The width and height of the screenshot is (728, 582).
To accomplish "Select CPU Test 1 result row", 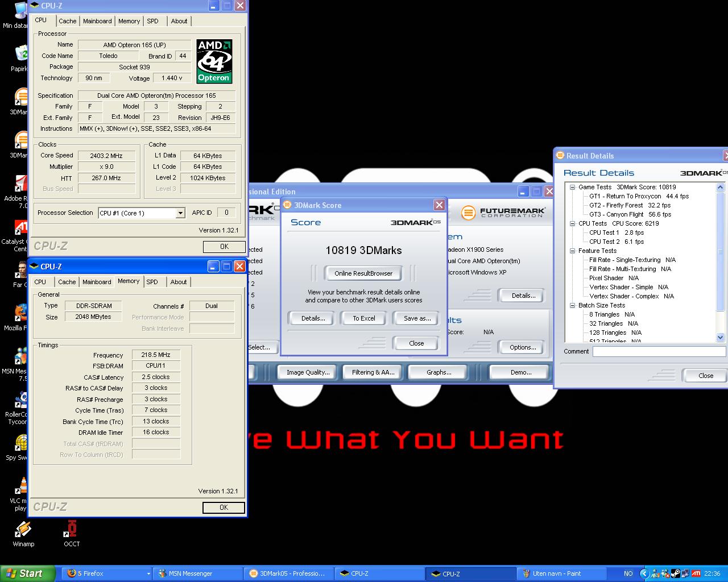I will (x=617, y=232).
